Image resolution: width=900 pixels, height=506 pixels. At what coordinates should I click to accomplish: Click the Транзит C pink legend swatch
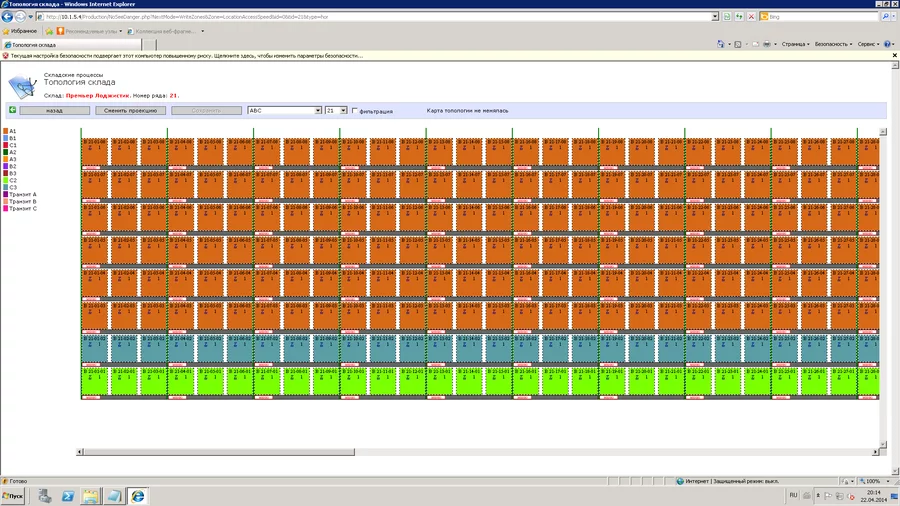tap(6, 208)
